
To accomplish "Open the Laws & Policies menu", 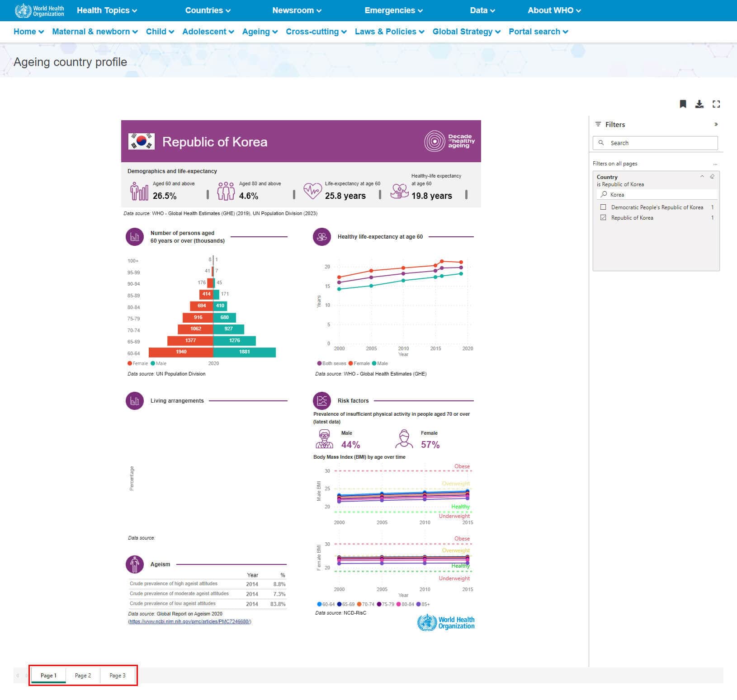I will 389,32.
